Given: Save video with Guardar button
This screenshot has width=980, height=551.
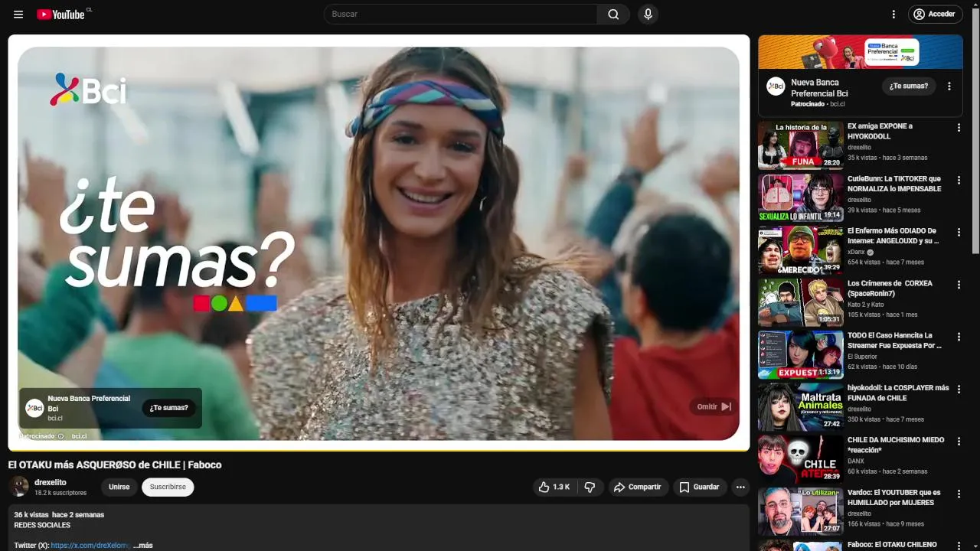Looking at the screenshot, I should (x=700, y=487).
